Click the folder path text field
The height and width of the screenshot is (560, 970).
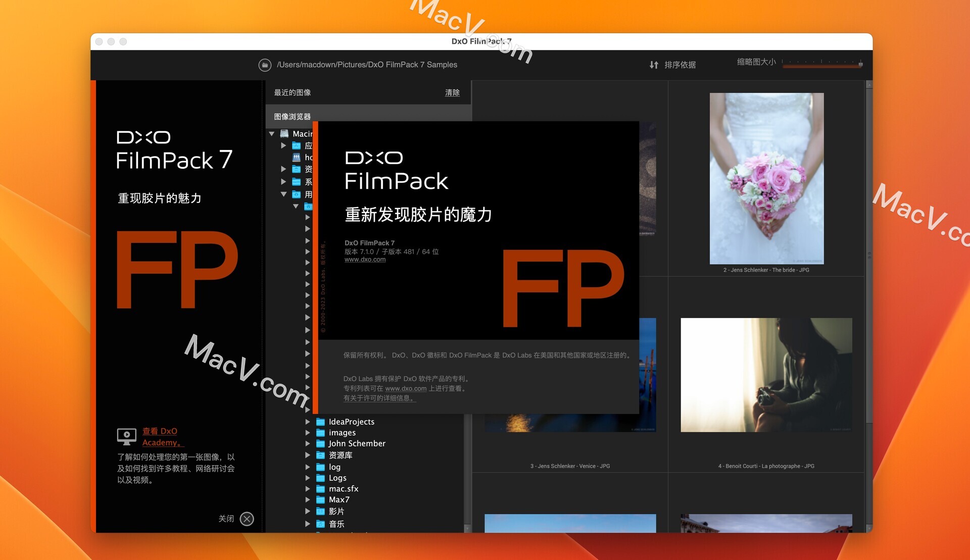point(367,65)
